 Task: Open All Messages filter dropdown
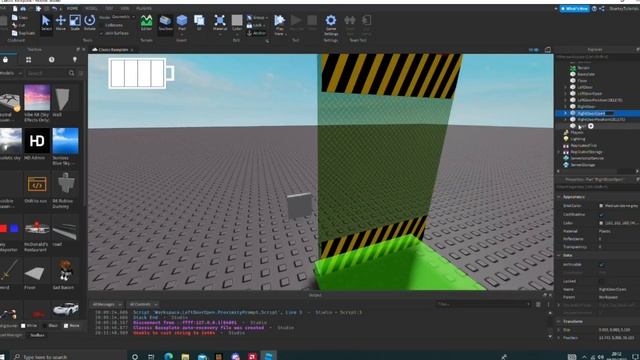[107, 304]
